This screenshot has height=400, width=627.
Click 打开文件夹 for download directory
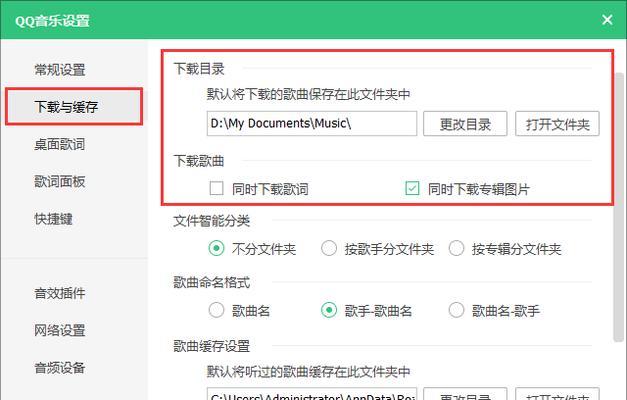click(557, 124)
